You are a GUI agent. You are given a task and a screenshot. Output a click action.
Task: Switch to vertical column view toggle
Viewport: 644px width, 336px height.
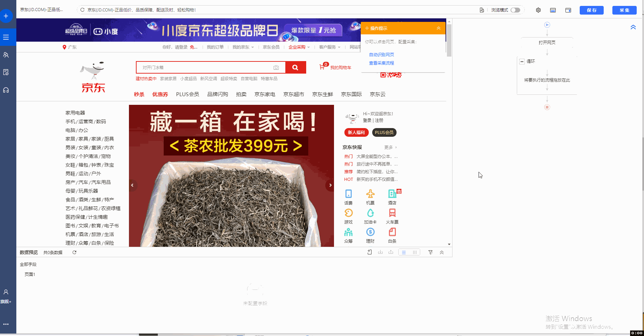(x=415, y=252)
